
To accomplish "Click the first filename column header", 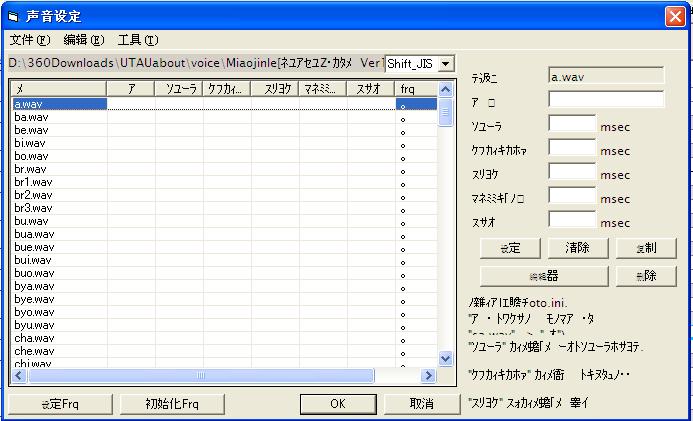I will [x=59, y=89].
